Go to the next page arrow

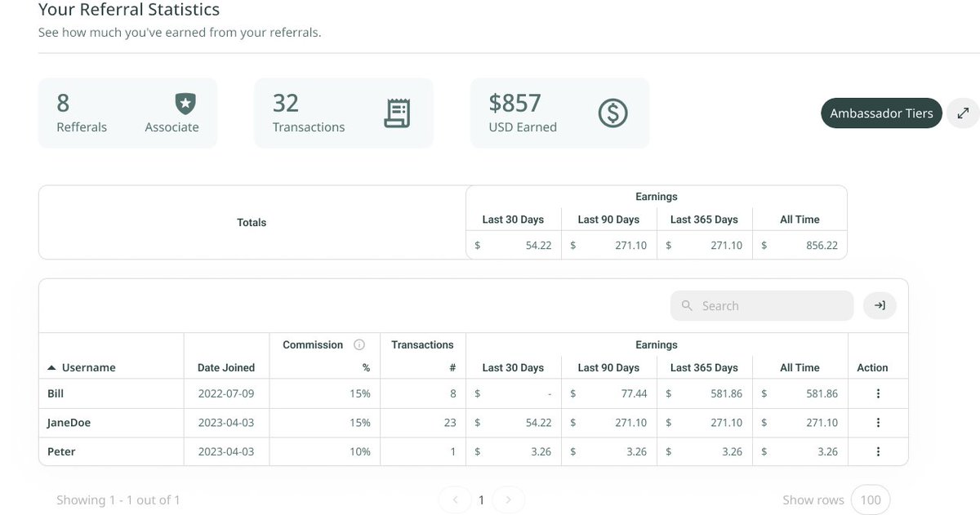[508, 499]
